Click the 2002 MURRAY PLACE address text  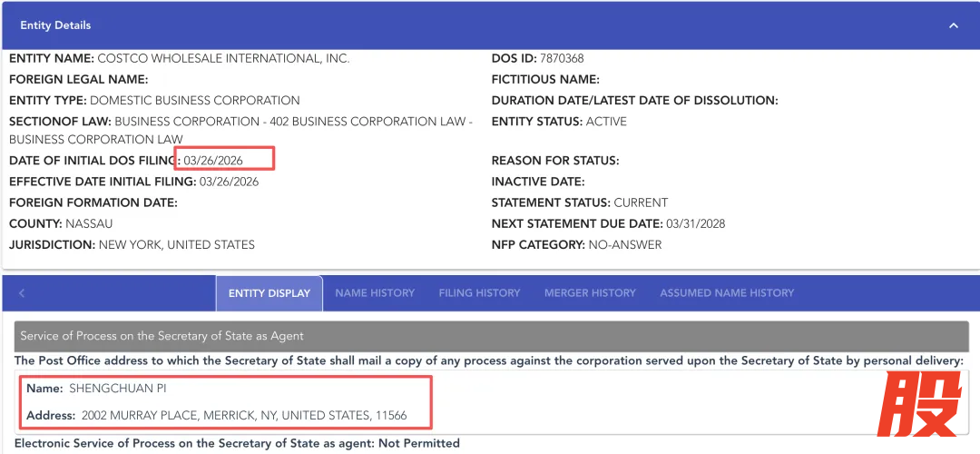(x=244, y=416)
